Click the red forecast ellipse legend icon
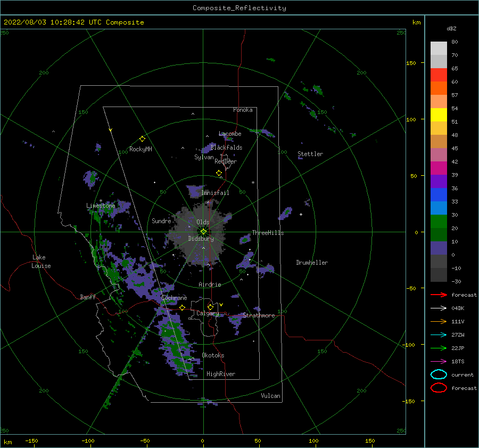 point(439,388)
